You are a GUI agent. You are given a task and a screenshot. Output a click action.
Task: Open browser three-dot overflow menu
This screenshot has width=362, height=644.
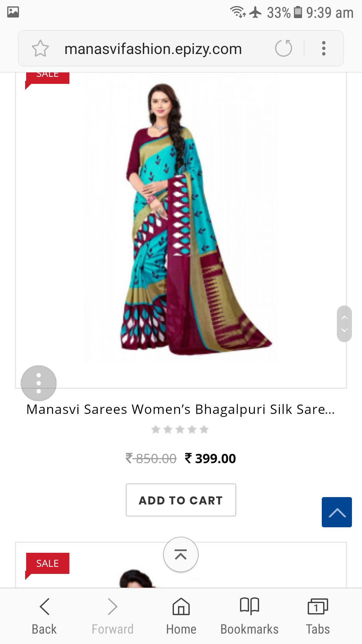(x=323, y=48)
